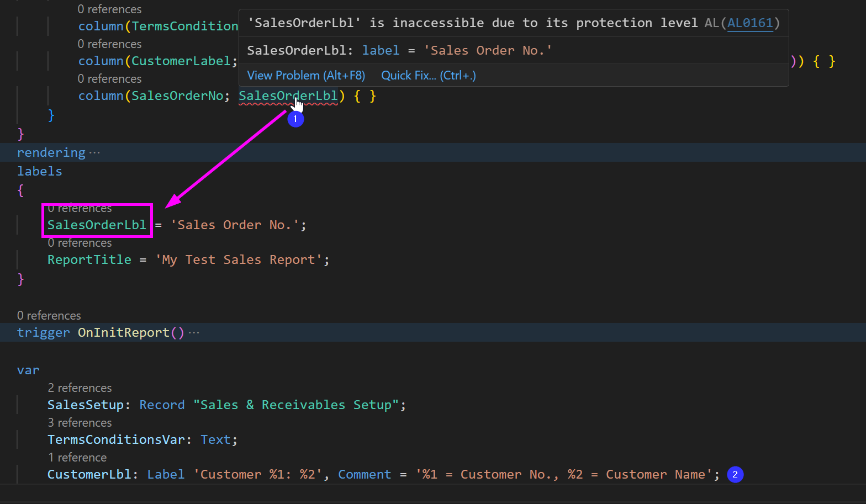Image resolution: width=866 pixels, height=504 pixels.
Task: Click the blue numbered badge 2
Action: tap(735, 475)
